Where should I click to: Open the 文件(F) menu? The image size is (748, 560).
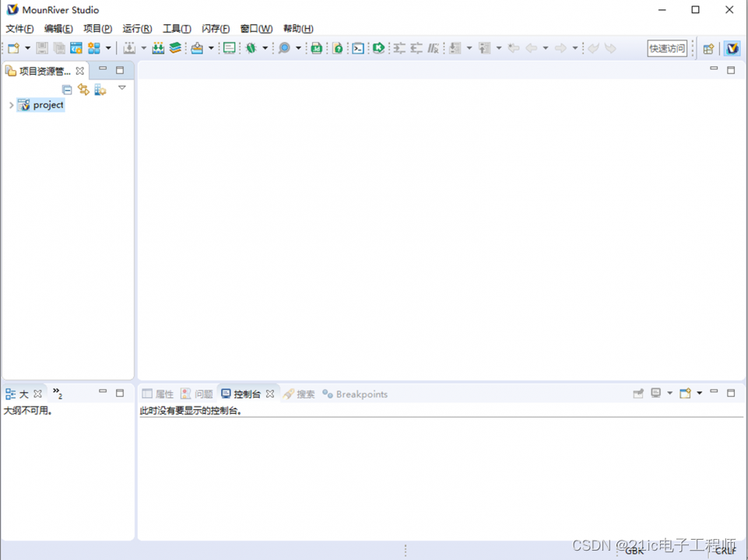(19, 29)
